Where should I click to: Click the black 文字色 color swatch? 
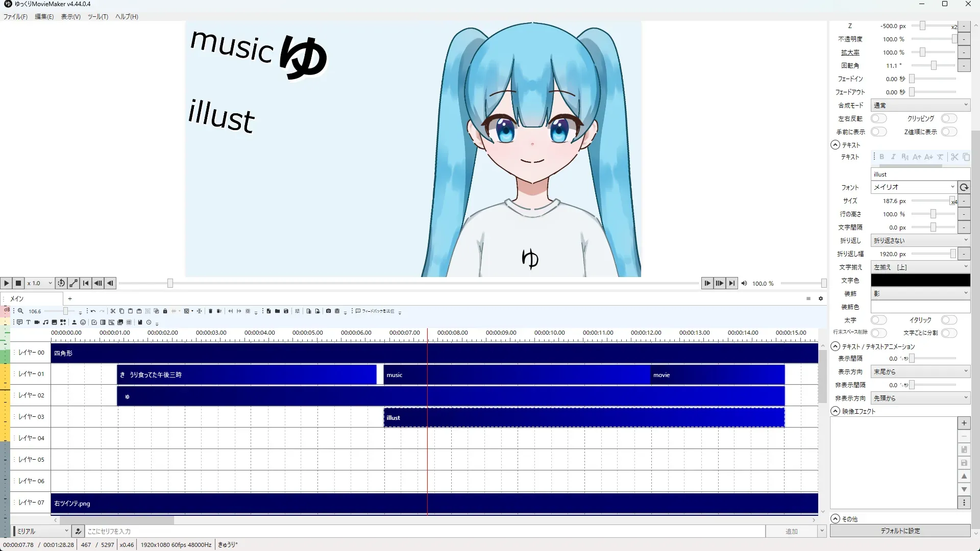[920, 280]
